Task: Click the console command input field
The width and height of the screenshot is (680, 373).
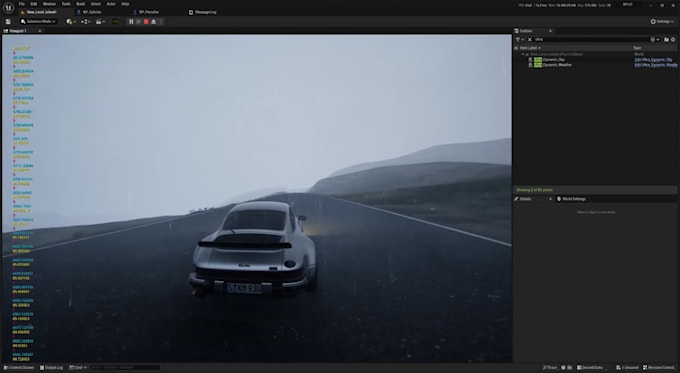Action: point(125,367)
